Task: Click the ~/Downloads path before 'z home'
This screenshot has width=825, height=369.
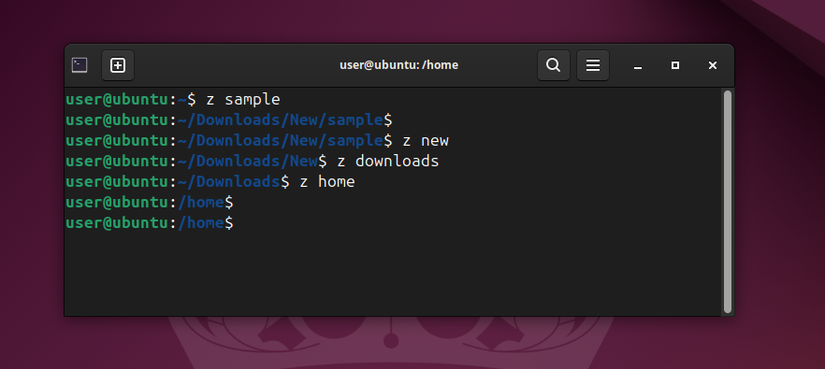Action: [229, 182]
